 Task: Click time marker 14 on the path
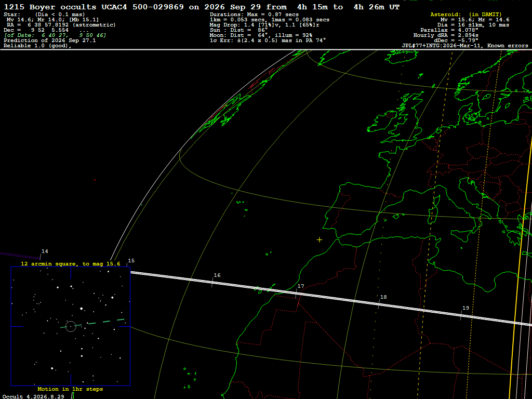click(45, 251)
